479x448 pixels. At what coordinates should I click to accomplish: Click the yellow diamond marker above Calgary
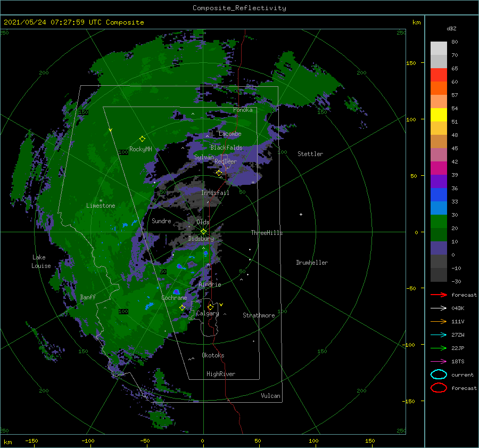tap(210, 307)
